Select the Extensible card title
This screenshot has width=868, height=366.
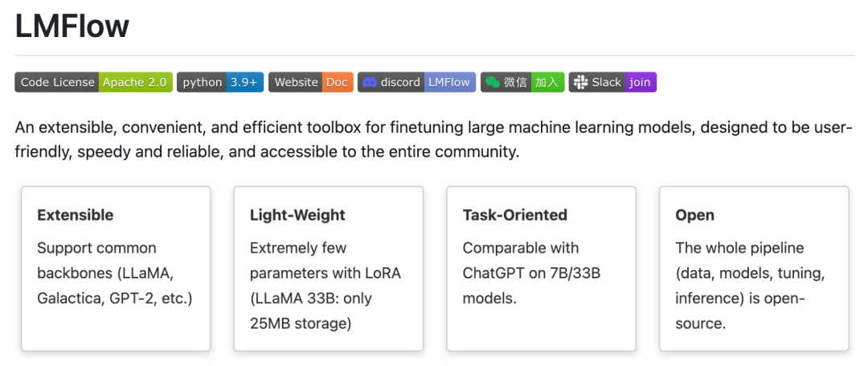tap(76, 215)
